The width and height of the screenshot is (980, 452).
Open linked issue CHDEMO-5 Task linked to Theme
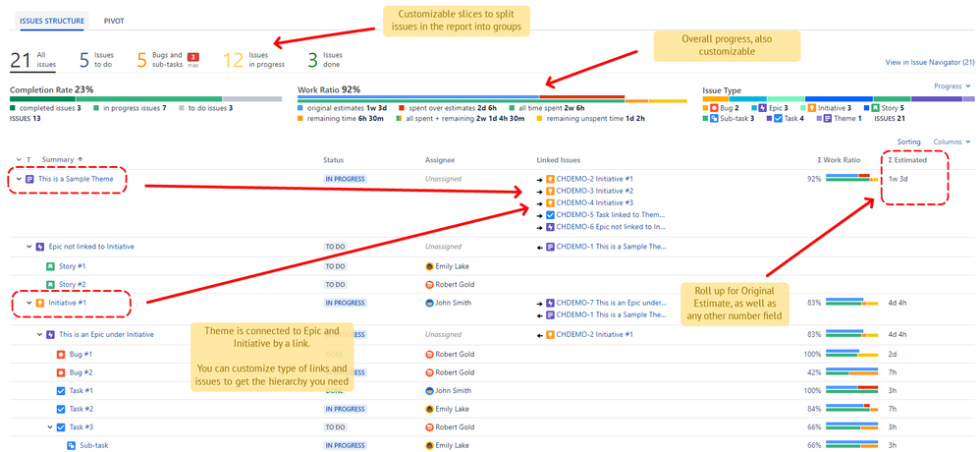click(613, 215)
